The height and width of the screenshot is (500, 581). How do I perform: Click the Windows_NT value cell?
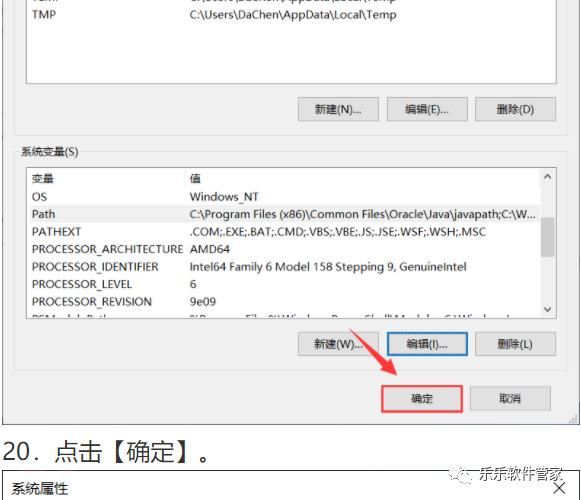point(224,196)
